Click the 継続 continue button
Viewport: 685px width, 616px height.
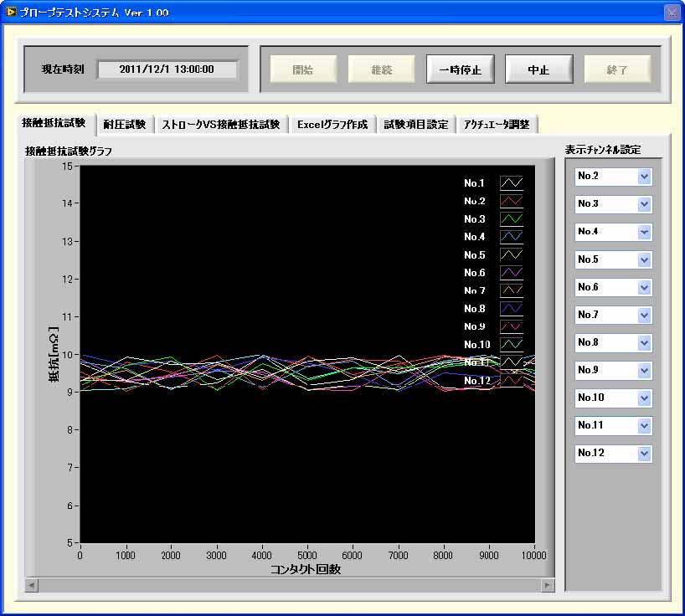381,69
